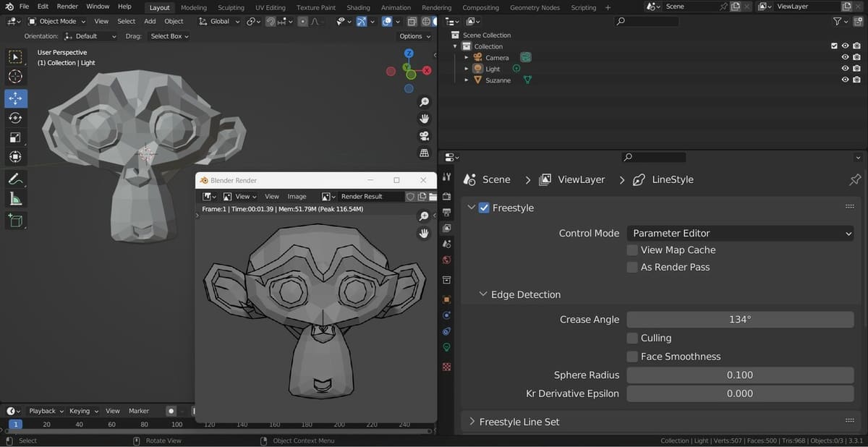Open the File menu
The width and height of the screenshot is (868, 447).
pos(24,7)
